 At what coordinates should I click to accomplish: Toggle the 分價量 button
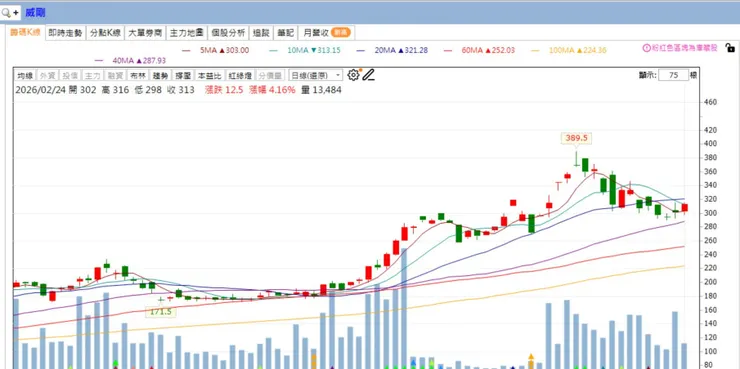[270, 75]
